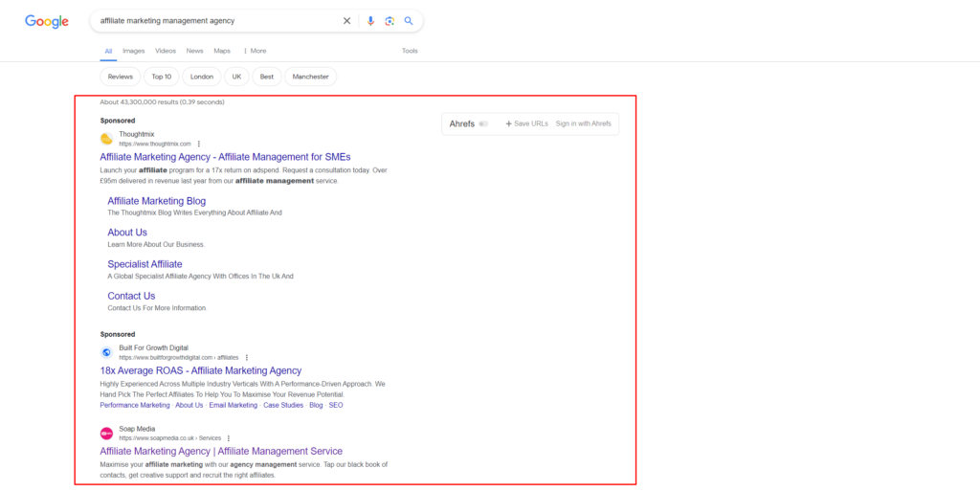Screen dimensions: 980x491
Task: Open three-dot menu beside soapmedia.co.uk URL
Action: 229,438
